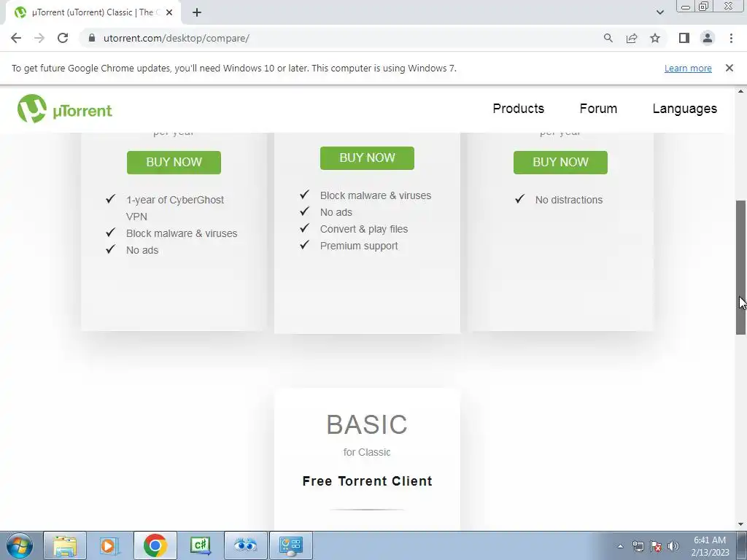
Task: Click the scrollbar down arrow
Action: 740,525
